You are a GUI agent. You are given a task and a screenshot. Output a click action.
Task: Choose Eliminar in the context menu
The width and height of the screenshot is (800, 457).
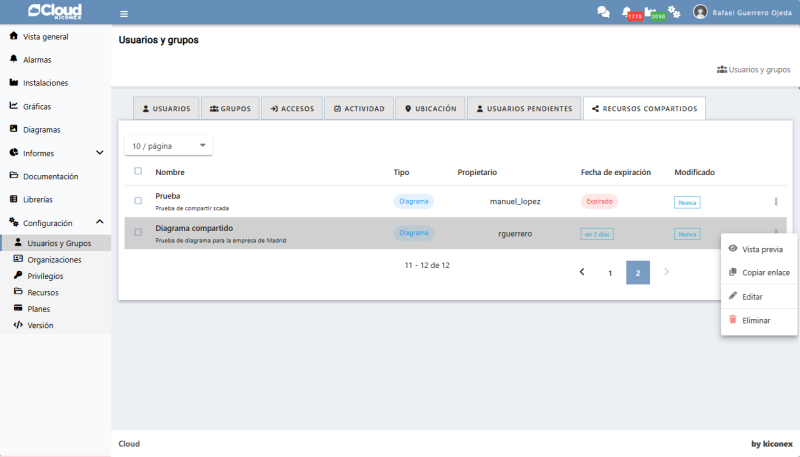click(755, 320)
